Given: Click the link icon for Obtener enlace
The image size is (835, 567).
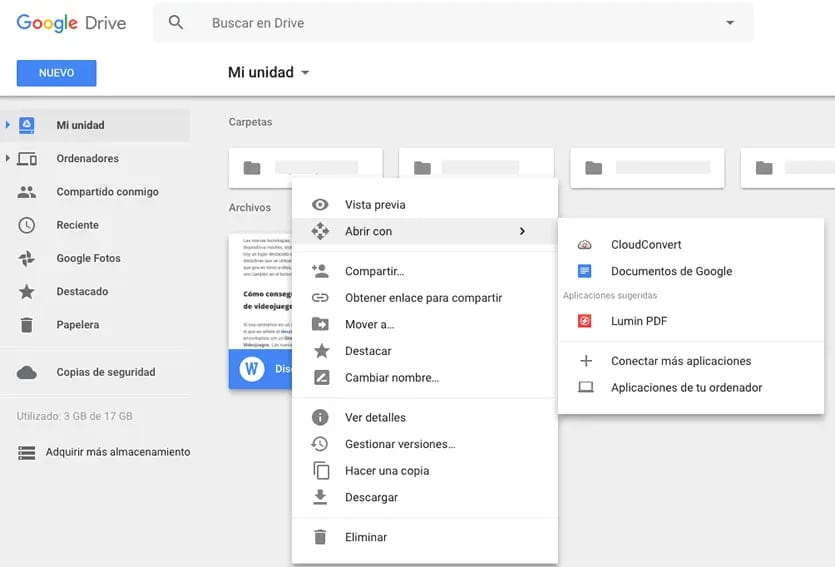Looking at the screenshot, I should (x=320, y=298).
